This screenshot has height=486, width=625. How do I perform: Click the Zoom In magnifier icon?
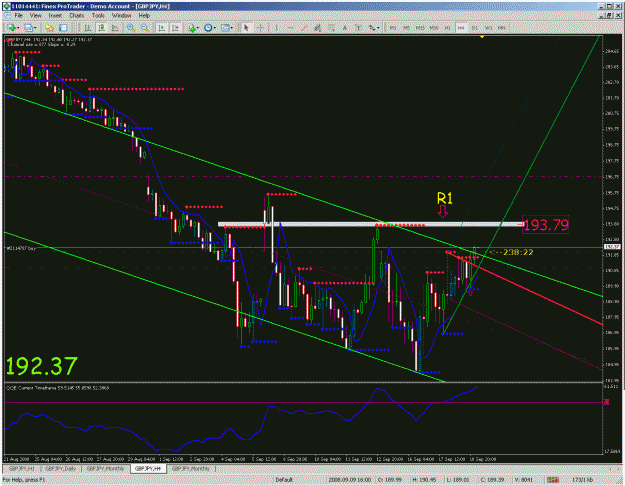coord(131,28)
